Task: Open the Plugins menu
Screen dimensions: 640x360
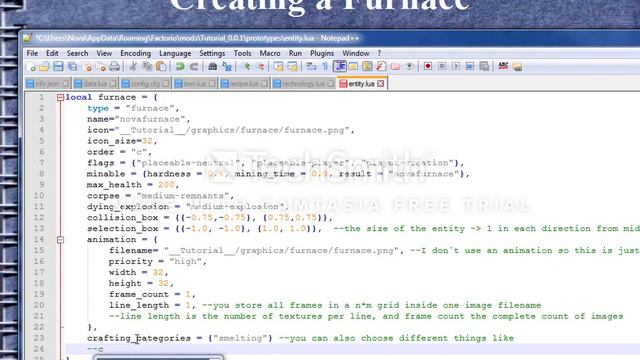Action: (322, 53)
